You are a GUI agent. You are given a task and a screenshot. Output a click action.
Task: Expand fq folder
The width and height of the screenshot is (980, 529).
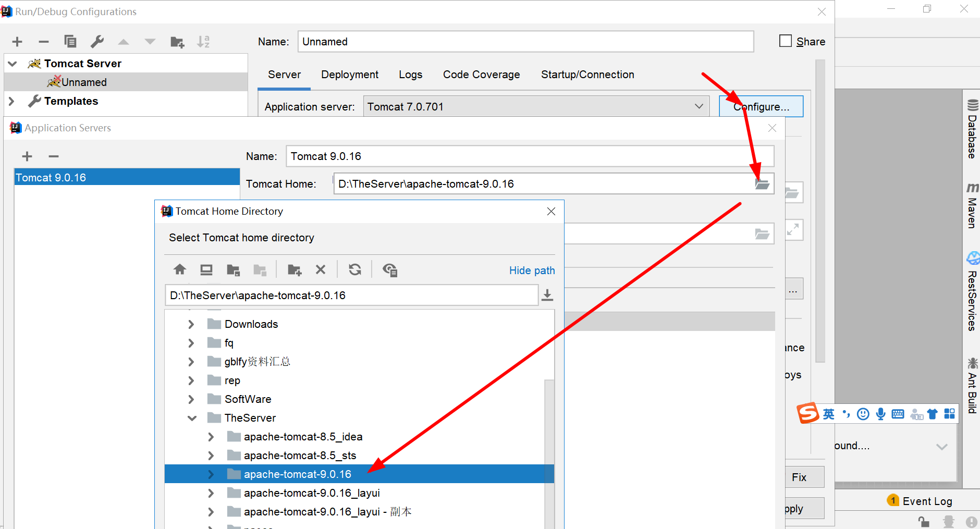(191, 343)
